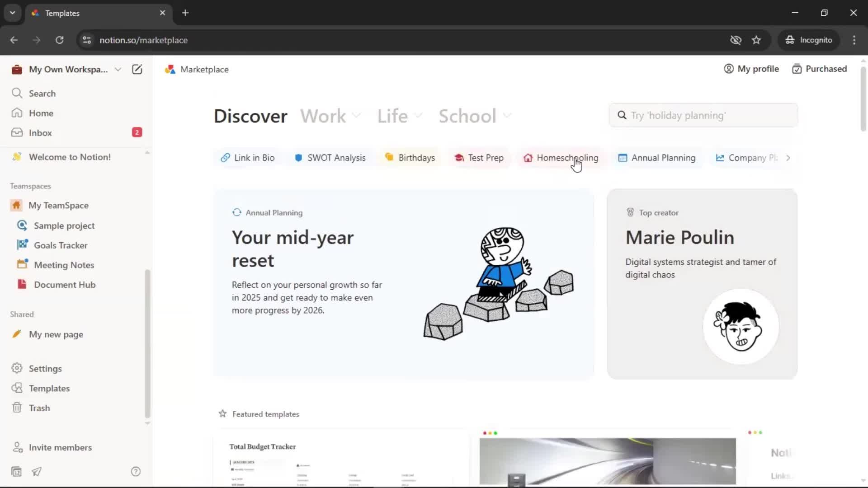The width and height of the screenshot is (868, 488).
Task: Select the SWOT Analysis chip
Action: pyautogui.click(x=330, y=158)
